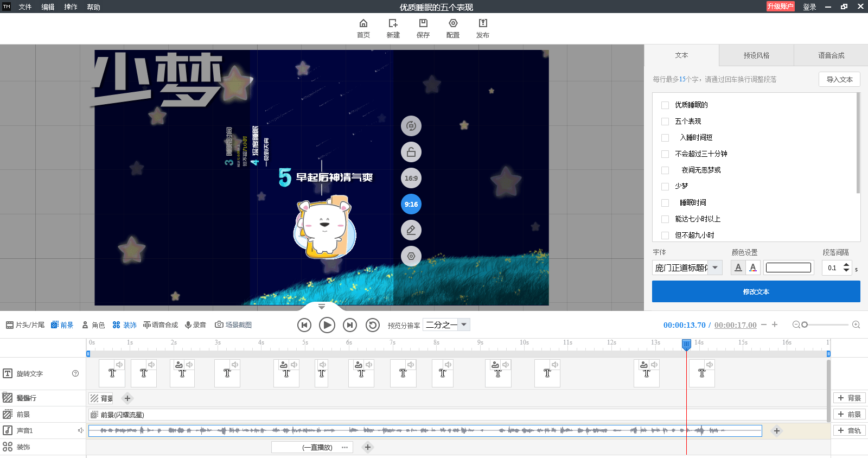
Task: Check the 五个表现 text line
Action: point(665,122)
